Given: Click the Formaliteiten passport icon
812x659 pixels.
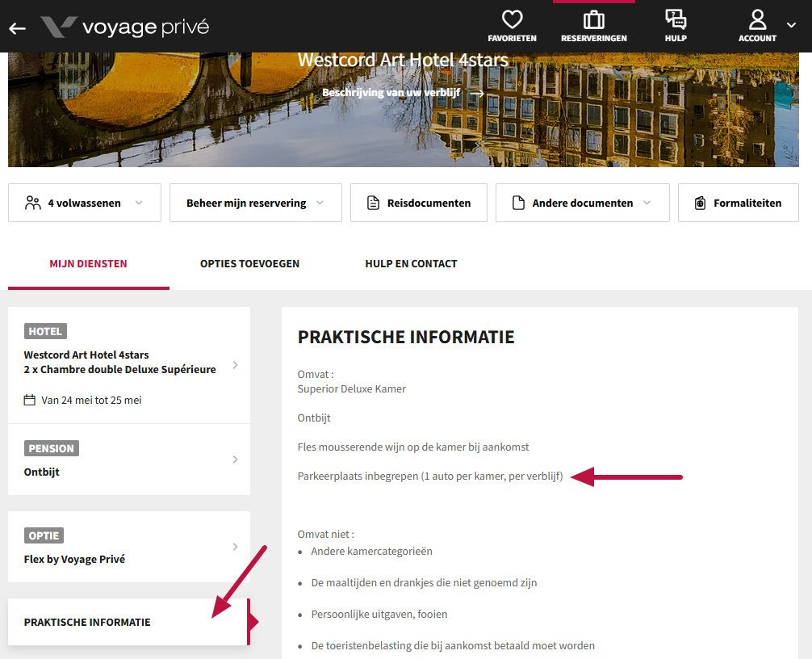Looking at the screenshot, I should (700, 203).
